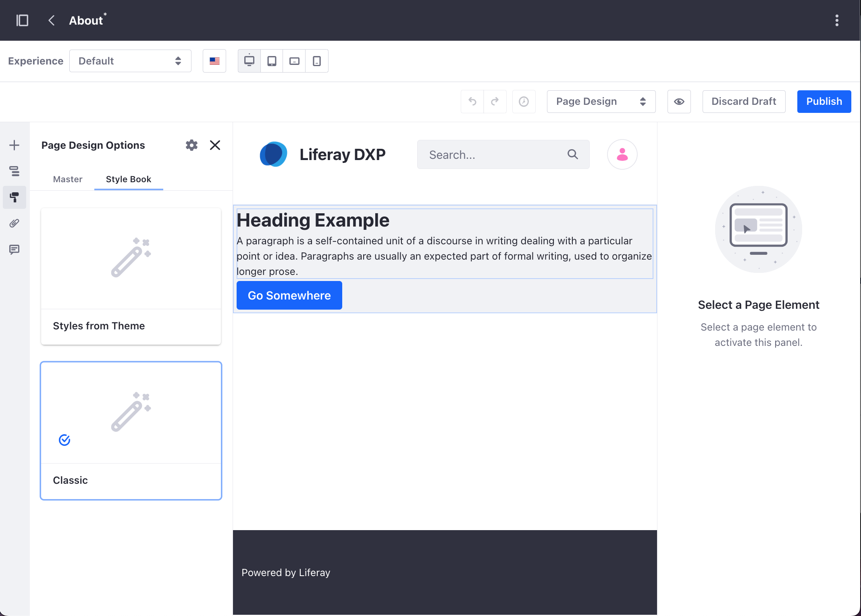This screenshot has height=616, width=861.
Task: Click the US flag language selector
Action: coord(214,60)
